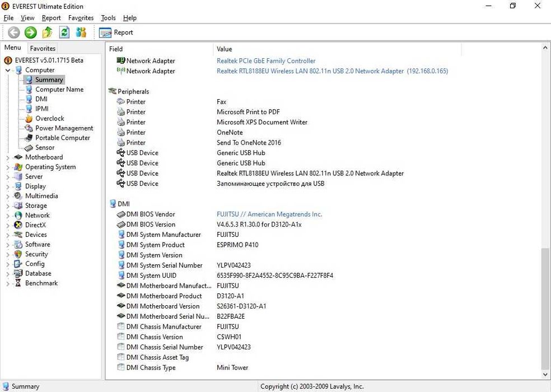
Task: Click the Multimedia icon in tree
Action: [x=18, y=196]
